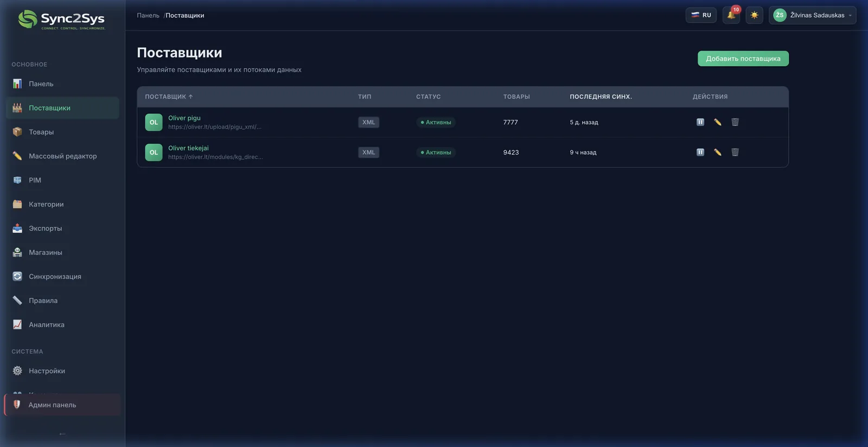The image size is (868, 447).
Task: Click the Админ панель shield icon
Action: click(x=17, y=404)
